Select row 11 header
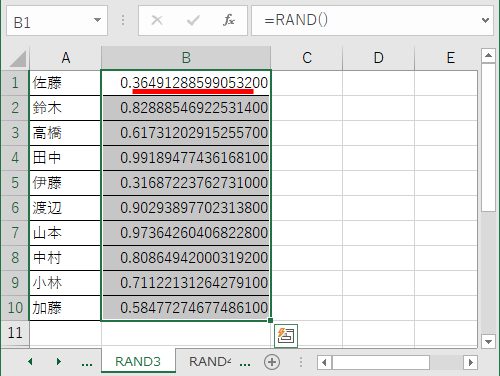This screenshot has width=500, height=376. coord(15,333)
